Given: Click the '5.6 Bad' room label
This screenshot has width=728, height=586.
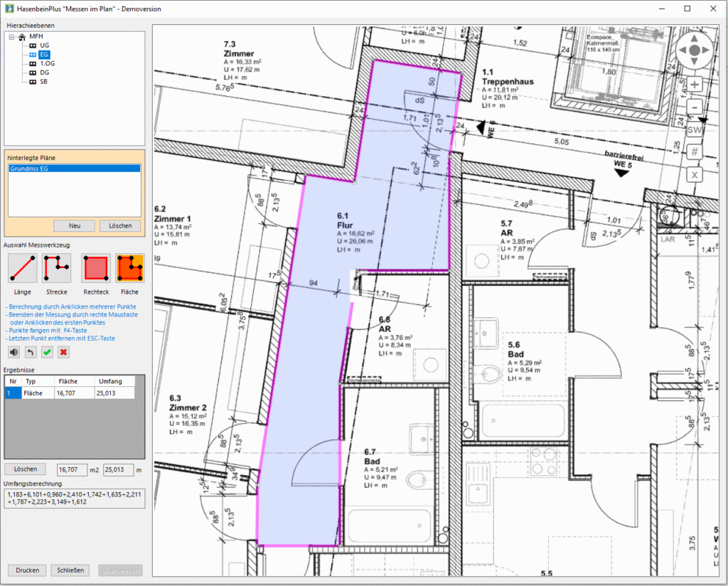Looking at the screenshot, I should click(515, 350).
